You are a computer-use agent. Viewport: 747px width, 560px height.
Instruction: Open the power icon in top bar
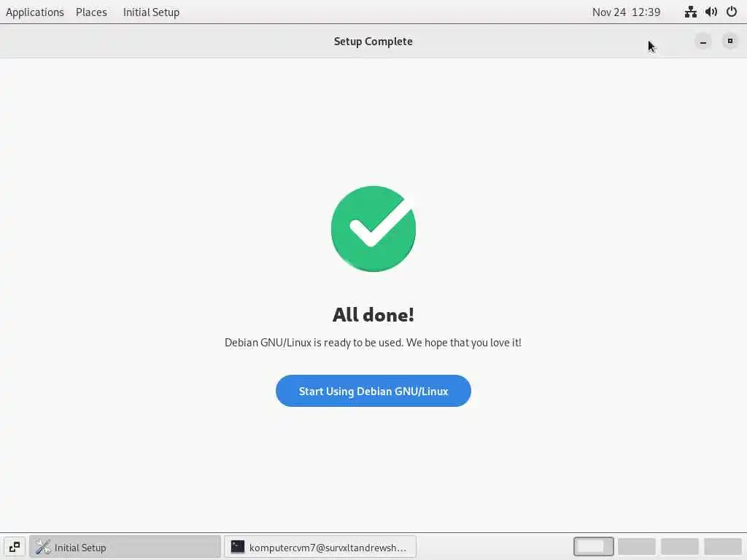point(731,12)
